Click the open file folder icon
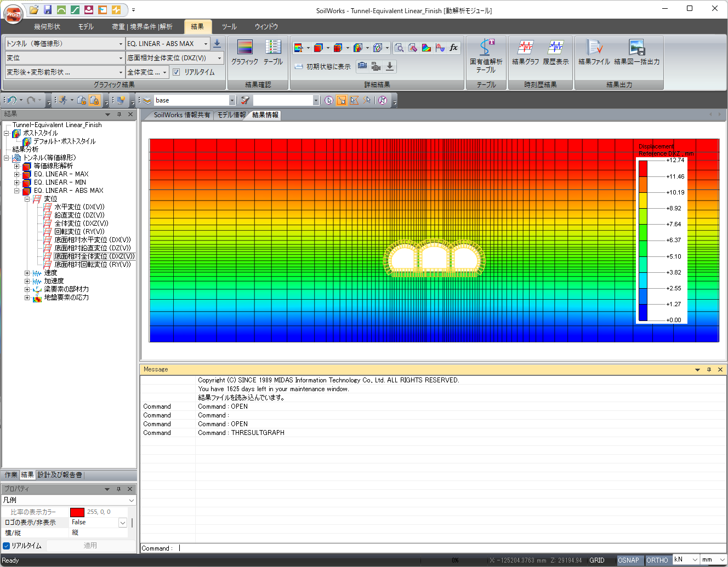The image size is (728, 567). click(34, 10)
